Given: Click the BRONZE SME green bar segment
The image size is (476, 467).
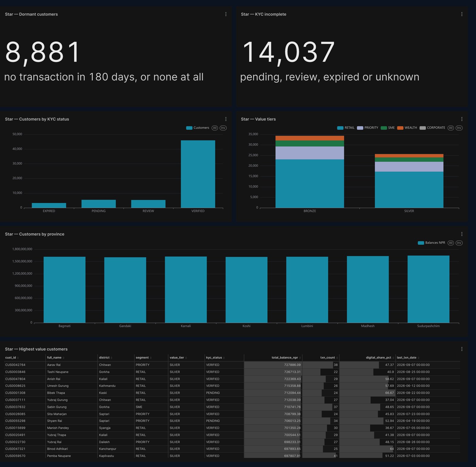Looking at the screenshot, I should click(x=310, y=143).
